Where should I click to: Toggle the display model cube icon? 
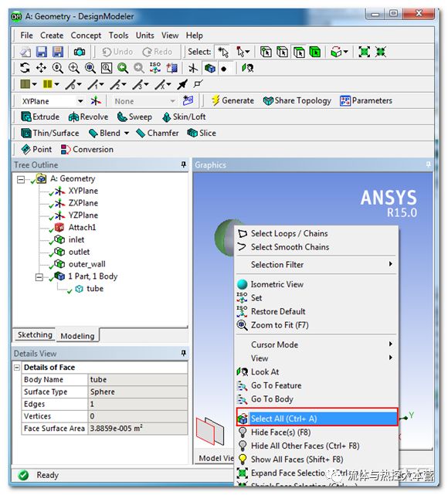(x=209, y=68)
